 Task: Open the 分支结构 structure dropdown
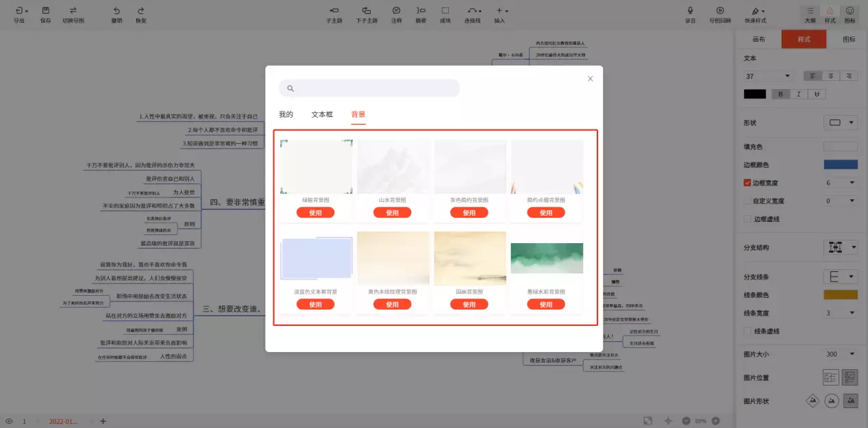[x=841, y=247]
